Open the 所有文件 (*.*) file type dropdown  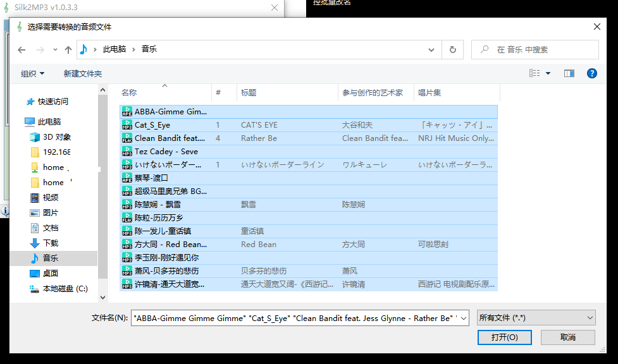[536, 318]
